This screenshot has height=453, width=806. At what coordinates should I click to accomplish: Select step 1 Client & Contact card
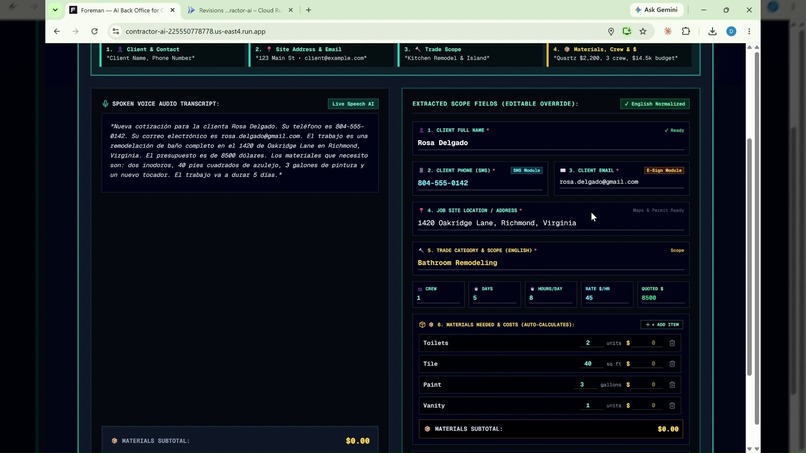tap(174, 54)
